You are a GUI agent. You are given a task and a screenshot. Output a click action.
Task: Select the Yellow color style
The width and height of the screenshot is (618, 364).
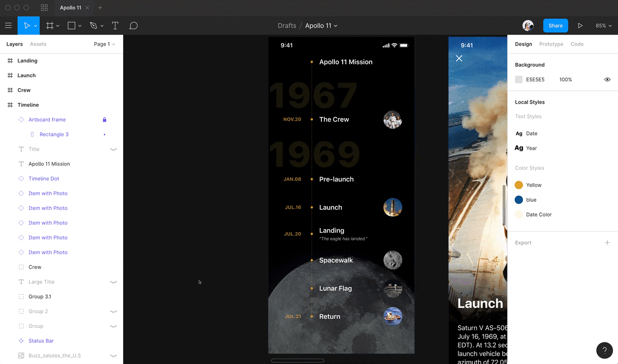528,185
